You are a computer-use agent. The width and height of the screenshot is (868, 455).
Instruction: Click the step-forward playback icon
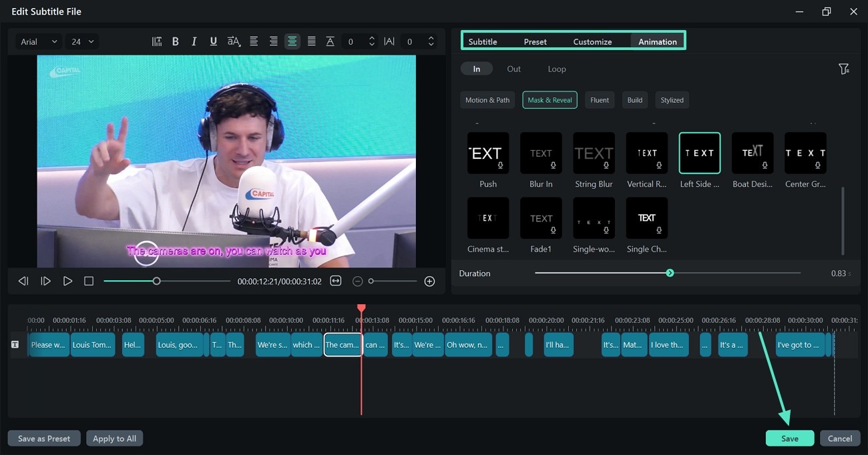[x=45, y=281]
